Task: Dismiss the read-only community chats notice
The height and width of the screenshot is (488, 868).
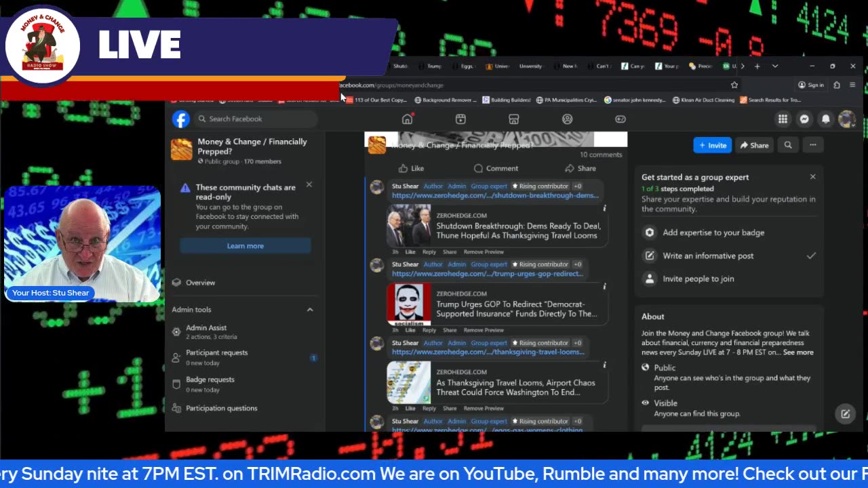Action: coord(309,184)
